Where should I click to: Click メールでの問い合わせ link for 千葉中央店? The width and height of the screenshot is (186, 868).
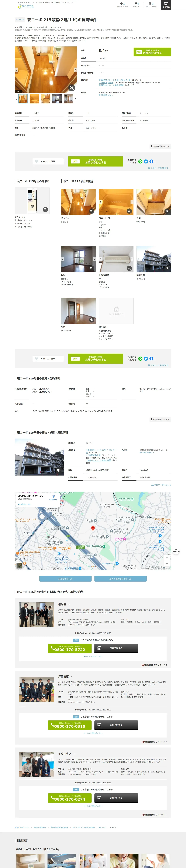pos(93,806)
